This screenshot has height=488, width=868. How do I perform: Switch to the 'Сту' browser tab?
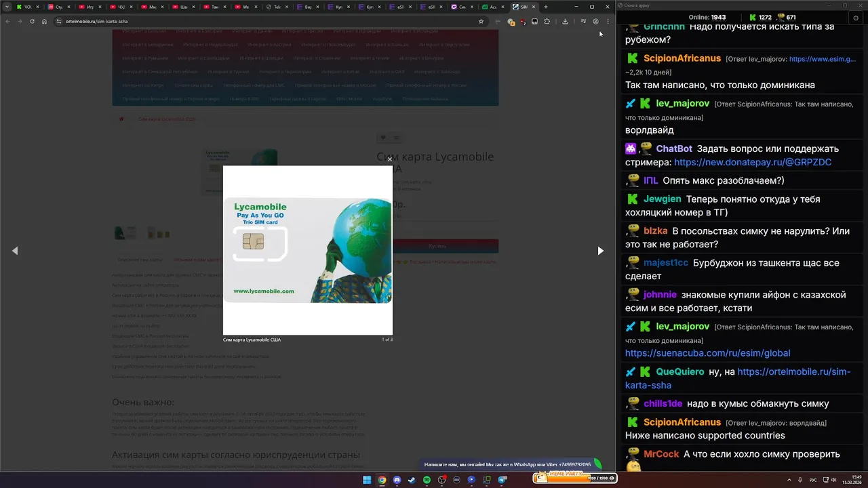[58, 7]
